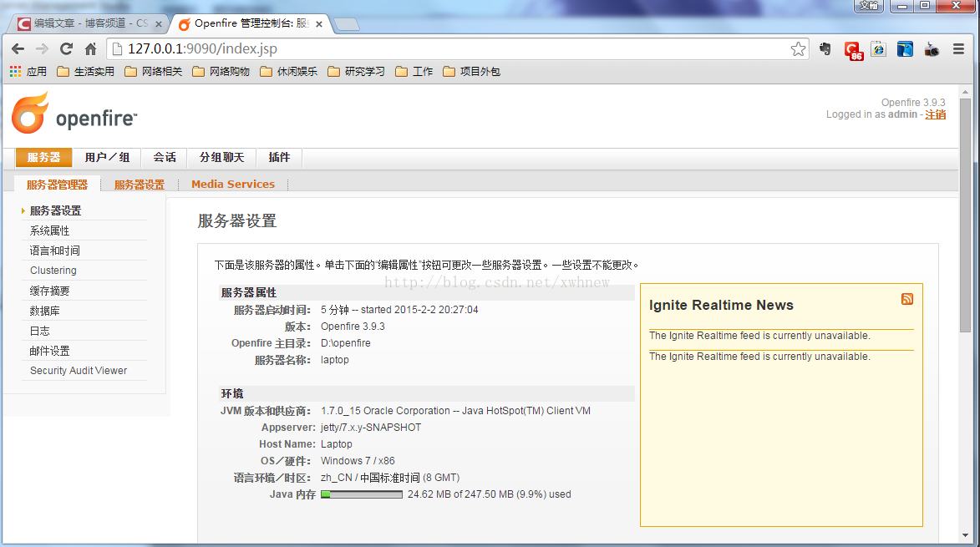Viewport: 980px width, 547px height.
Task: Click the 注销 logout link
Action: [936, 114]
